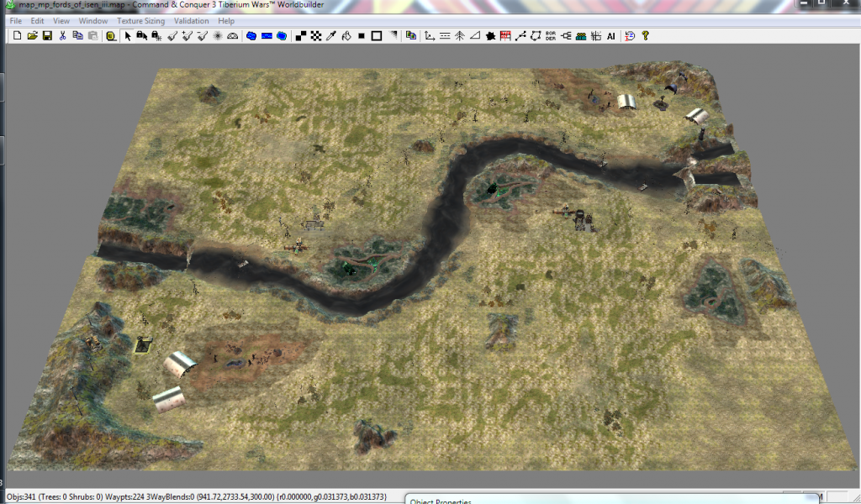
Task: Click the BORDER tool icon
Action: point(551,36)
